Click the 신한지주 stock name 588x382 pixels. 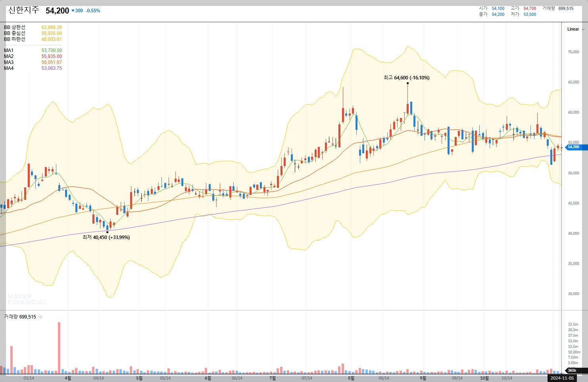24,10
